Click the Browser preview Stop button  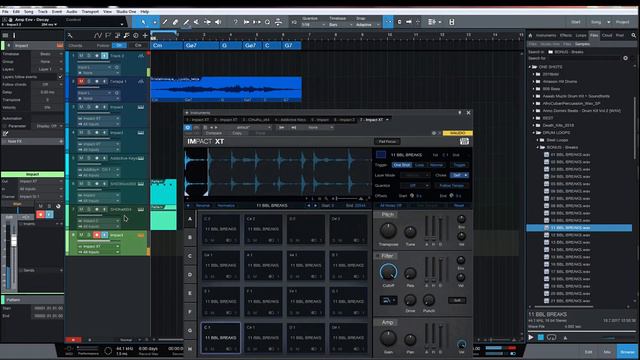click(541, 338)
